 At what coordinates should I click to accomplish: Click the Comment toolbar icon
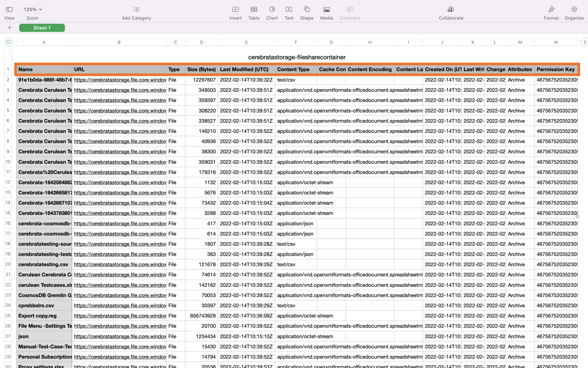pos(350,9)
